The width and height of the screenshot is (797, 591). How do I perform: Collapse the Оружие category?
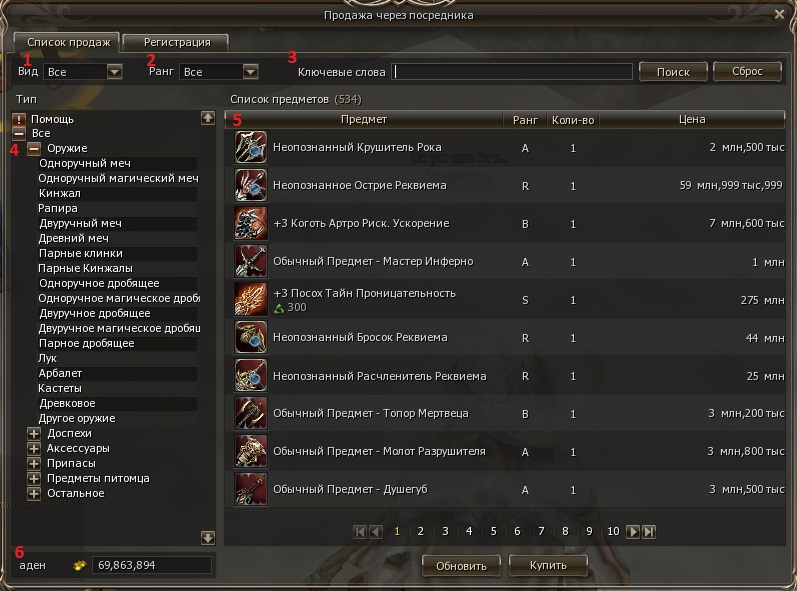(x=34, y=149)
